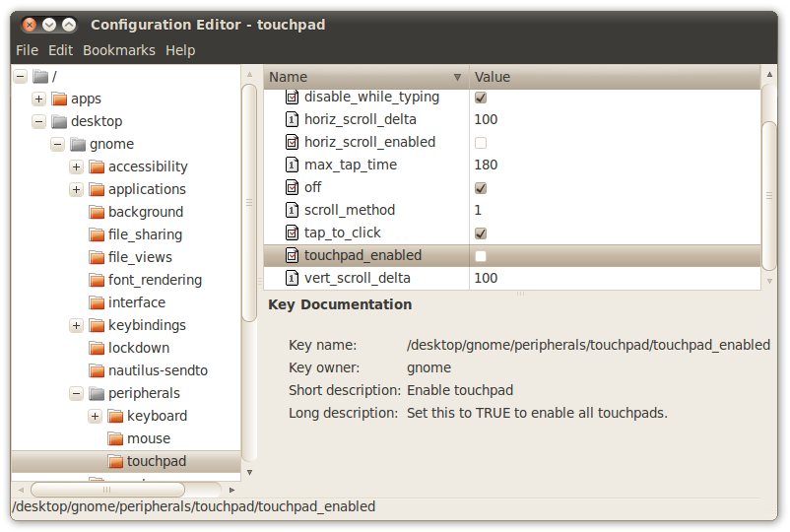The height and width of the screenshot is (532, 790).
Task: Open the Edit menu
Action: point(60,50)
